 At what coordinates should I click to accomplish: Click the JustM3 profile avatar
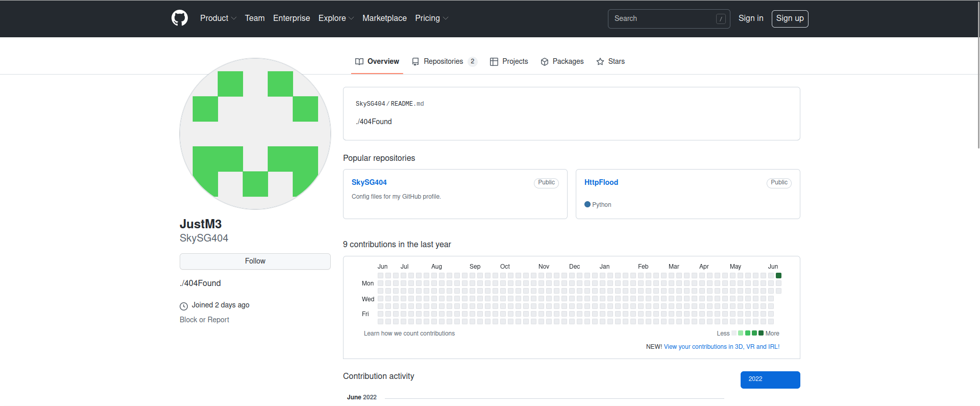point(255,134)
